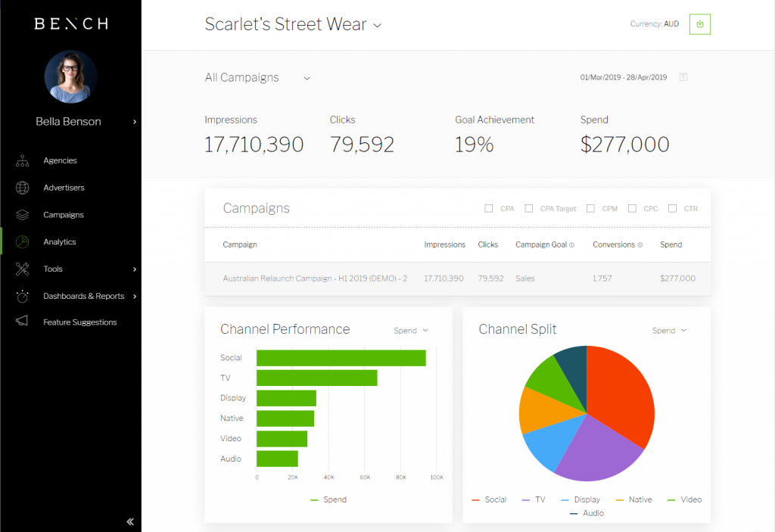The width and height of the screenshot is (775, 532).
Task: Click the TV legend in Channel Split
Action: 534,500
